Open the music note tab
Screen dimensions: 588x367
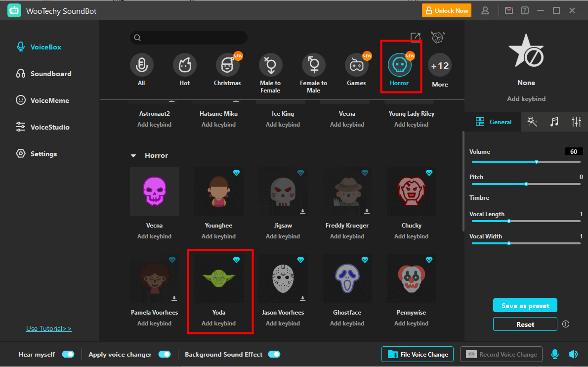pos(554,122)
